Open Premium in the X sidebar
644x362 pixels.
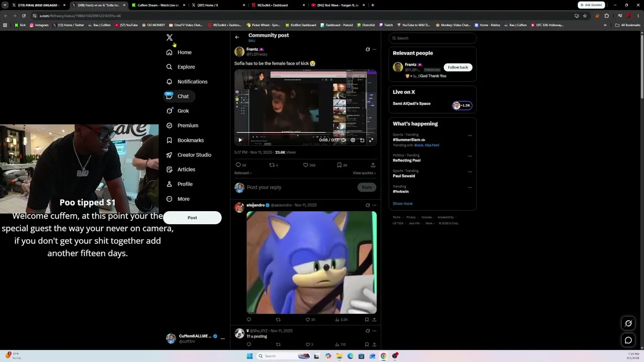(x=182, y=125)
